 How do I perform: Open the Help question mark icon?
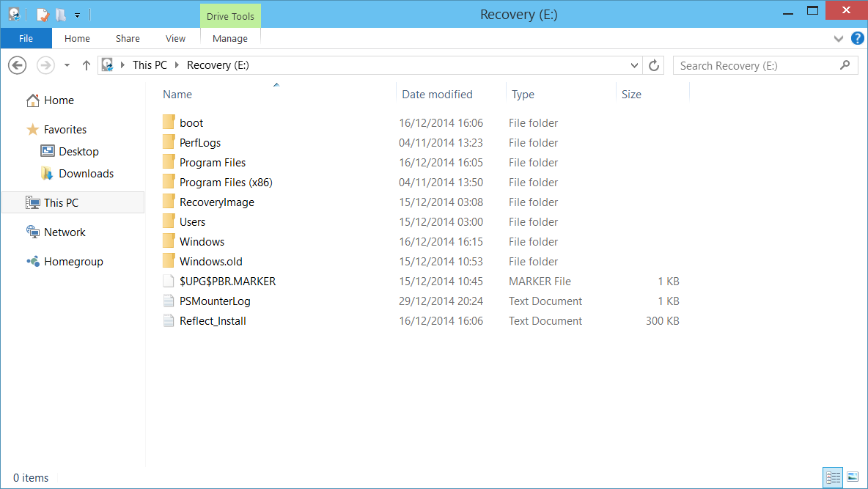coord(857,38)
